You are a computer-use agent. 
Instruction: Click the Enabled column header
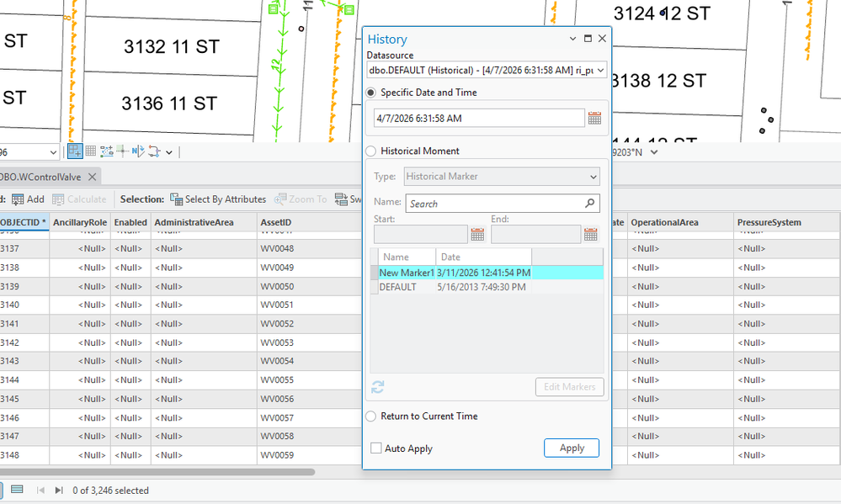tap(130, 222)
